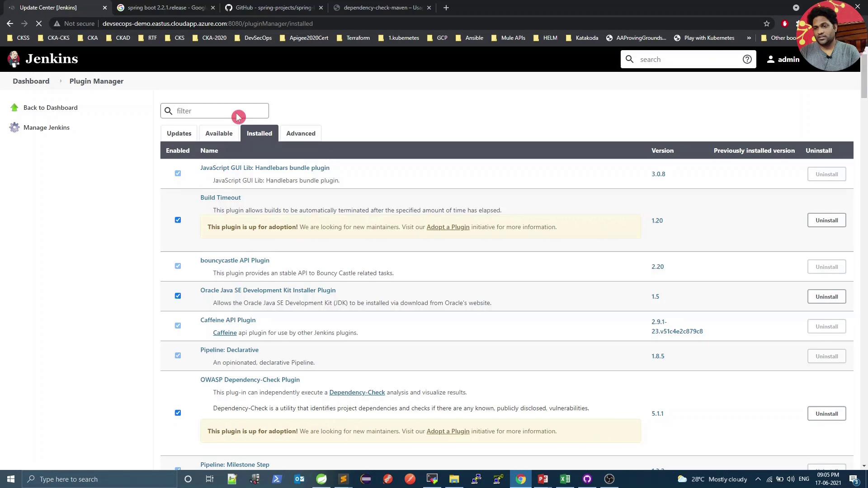The height and width of the screenshot is (488, 868).
Task: Switch to the Available plugins tab
Action: pos(219,133)
